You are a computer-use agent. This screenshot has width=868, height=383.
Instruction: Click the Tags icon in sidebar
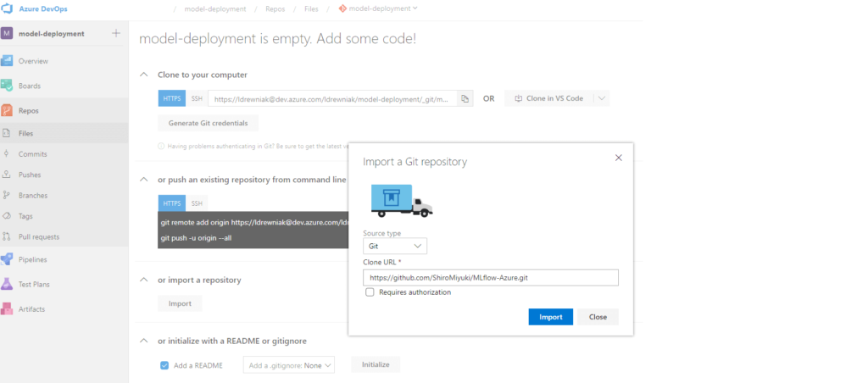pyautogui.click(x=7, y=216)
